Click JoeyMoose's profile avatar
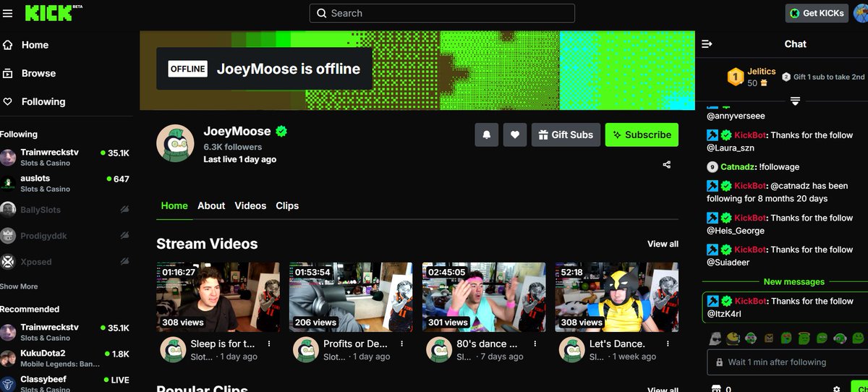This screenshot has height=392, width=868. coord(175,142)
